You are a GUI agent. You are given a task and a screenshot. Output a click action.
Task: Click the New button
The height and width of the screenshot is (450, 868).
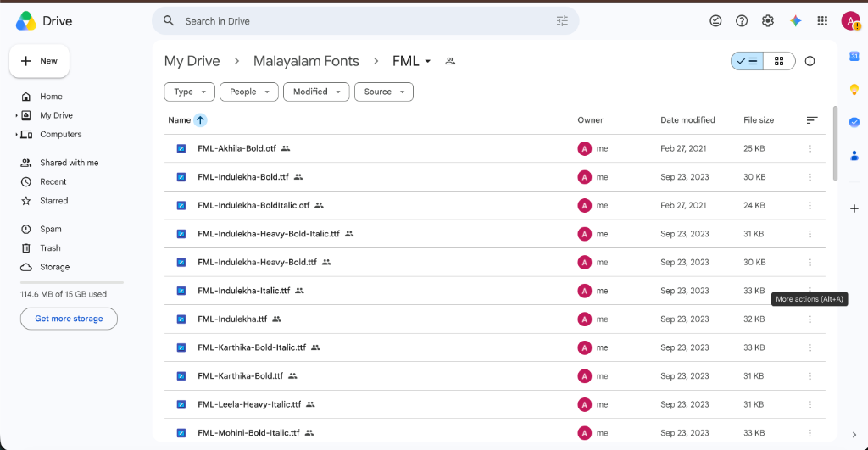[39, 61]
